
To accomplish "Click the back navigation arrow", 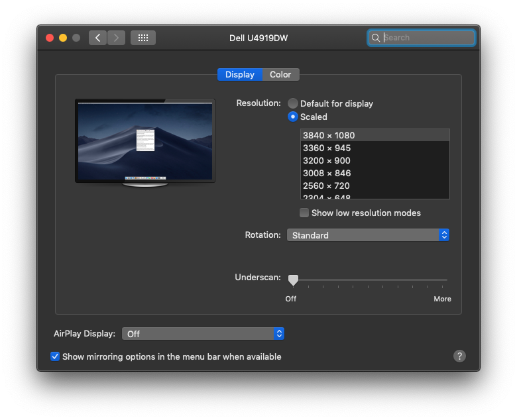I will [97, 38].
